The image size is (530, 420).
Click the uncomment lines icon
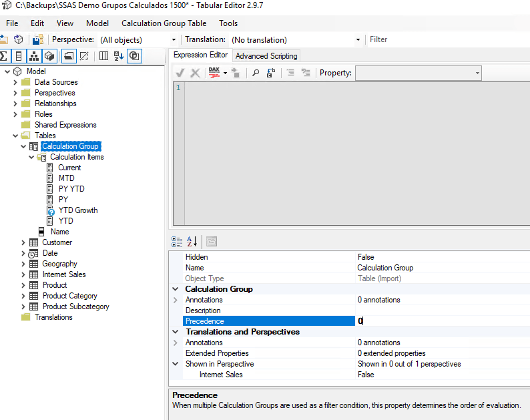pos(306,73)
